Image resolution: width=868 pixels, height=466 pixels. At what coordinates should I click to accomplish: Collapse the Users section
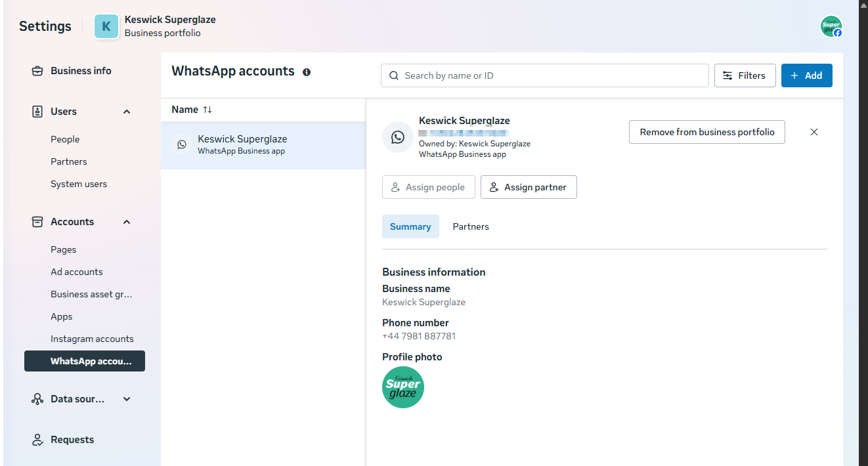(x=127, y=112)
